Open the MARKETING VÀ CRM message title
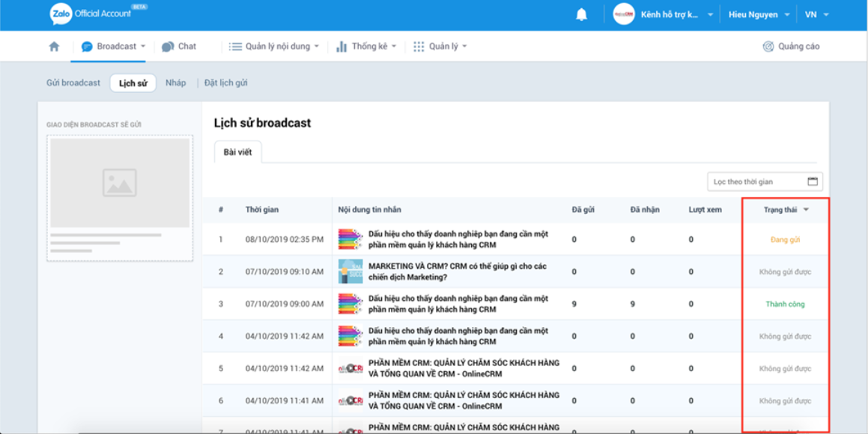This screenshot has width=868, height=434. [x=458, y=272]
